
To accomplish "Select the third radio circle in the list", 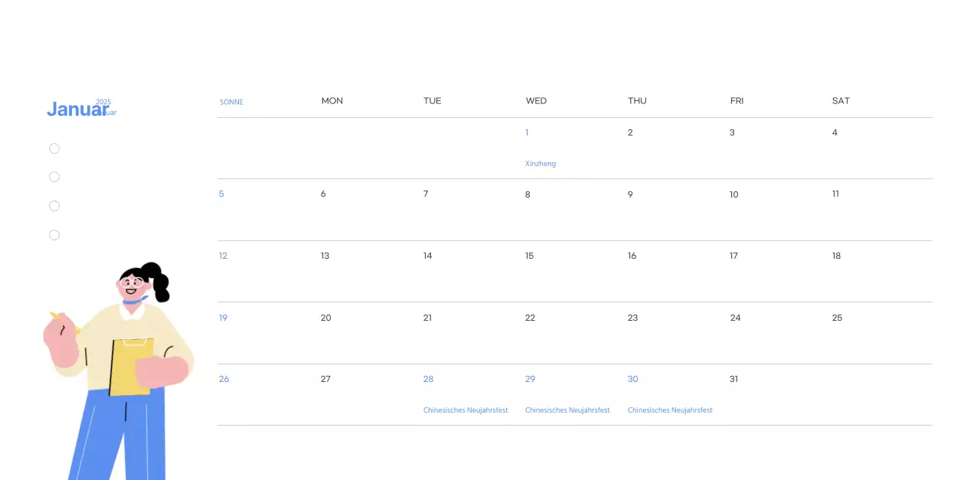I will (54, 206).
